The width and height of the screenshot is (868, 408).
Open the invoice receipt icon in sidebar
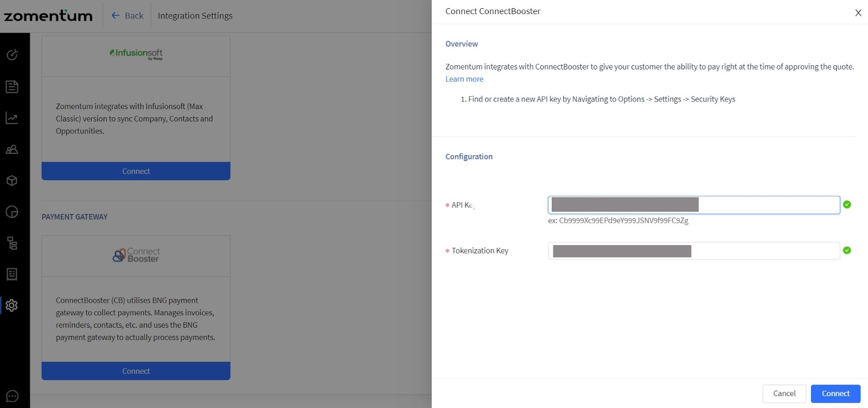(12, 275)
